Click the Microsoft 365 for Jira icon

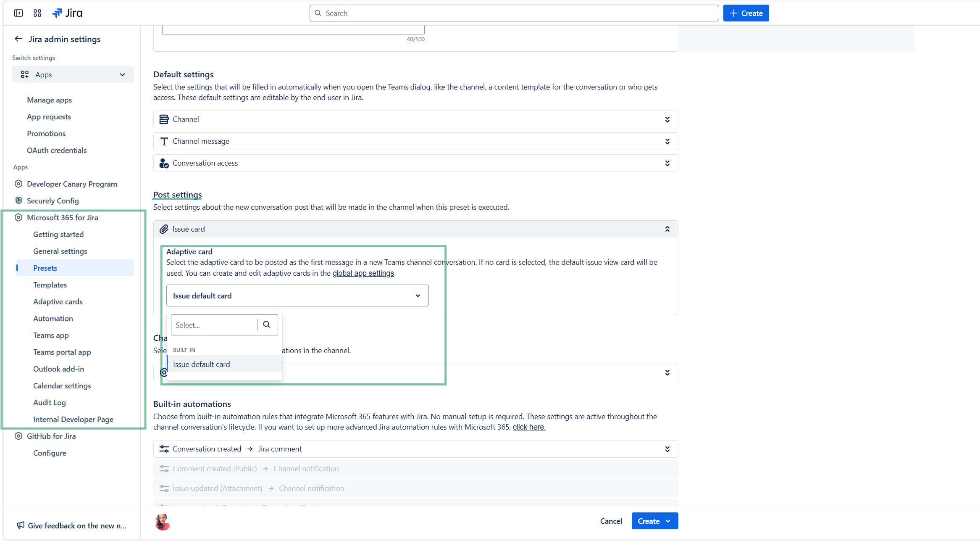click(x=18, y=217)
